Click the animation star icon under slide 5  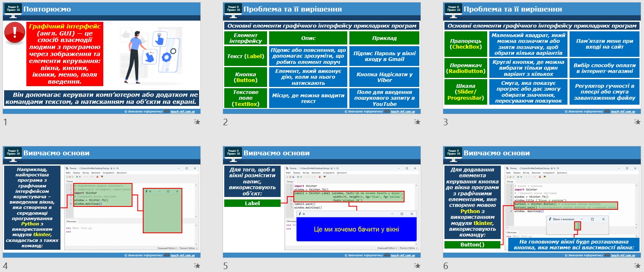(418, 266)
